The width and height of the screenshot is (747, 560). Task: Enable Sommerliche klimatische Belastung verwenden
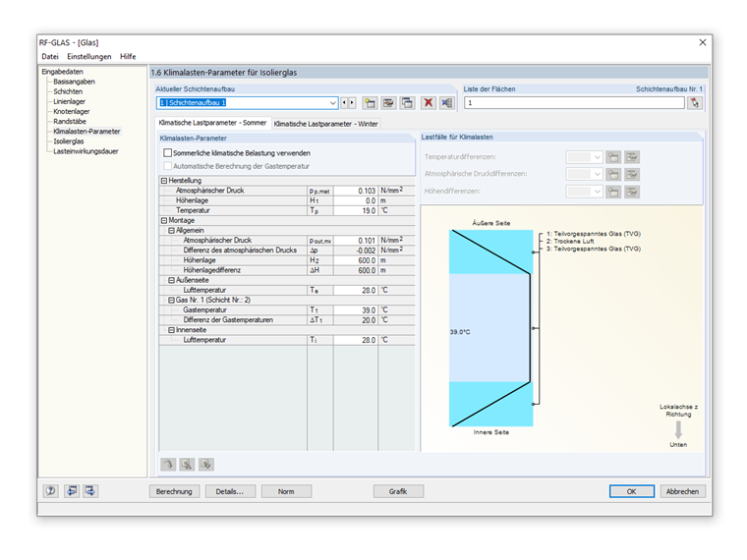coord(168,153)
